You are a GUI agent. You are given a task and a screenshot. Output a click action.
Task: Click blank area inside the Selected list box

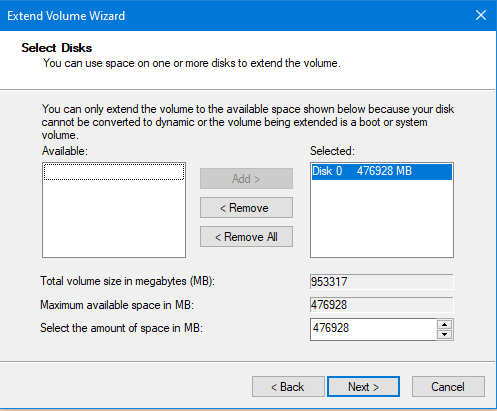point(382,220)
